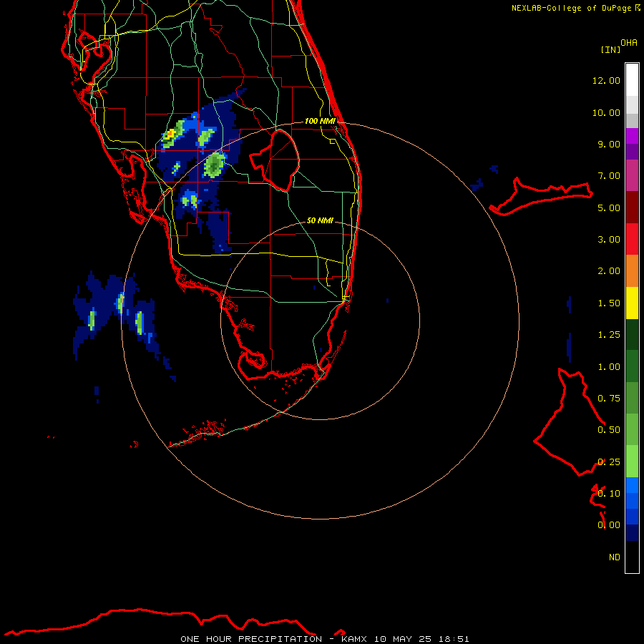Viewport: 644px width, 644px height.
Task: Click the ND legend label
Action: click(615, 557)
